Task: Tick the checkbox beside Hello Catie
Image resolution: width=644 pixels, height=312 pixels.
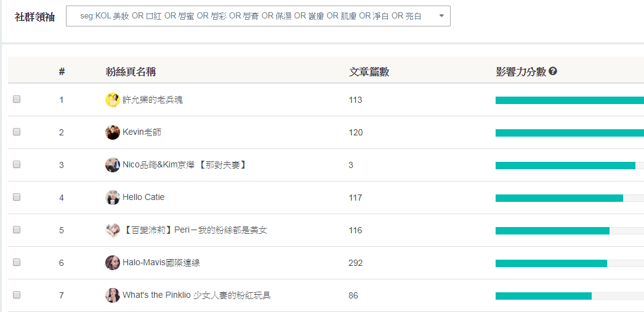Action: tap(17, 197)
